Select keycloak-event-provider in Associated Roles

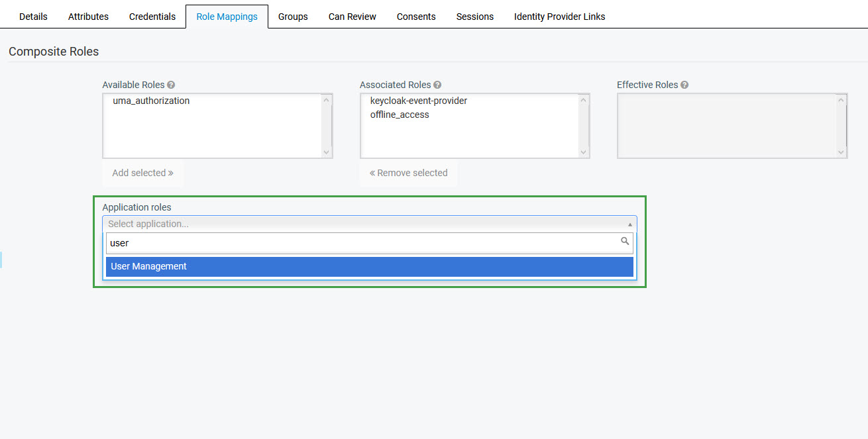tap(419, 101)
